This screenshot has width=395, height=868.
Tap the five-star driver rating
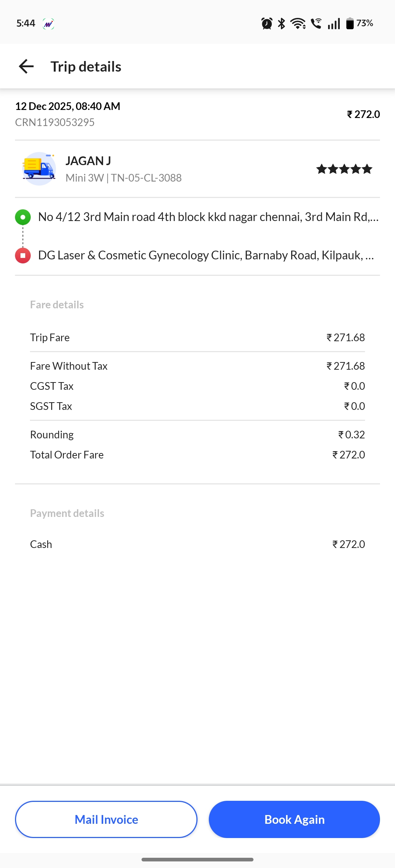tap(344, 169)
